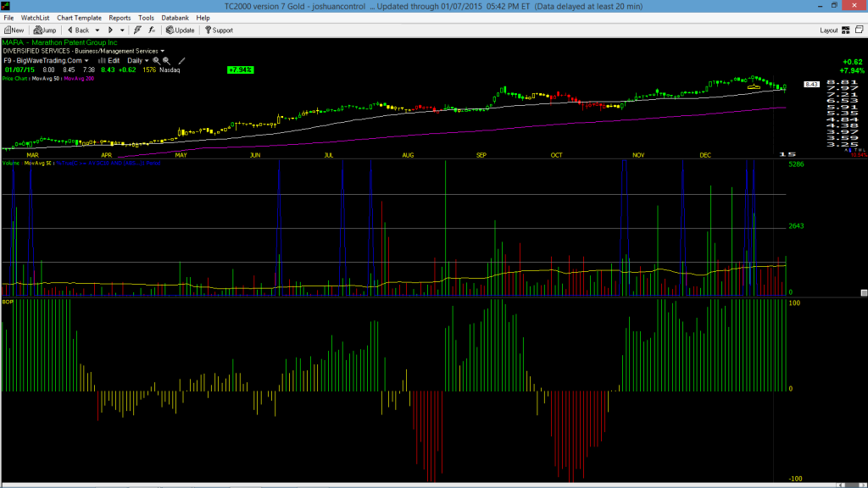Open the fx formula icon
The width and height of the screenshot is (868, 488).
[x=152, y=30]
